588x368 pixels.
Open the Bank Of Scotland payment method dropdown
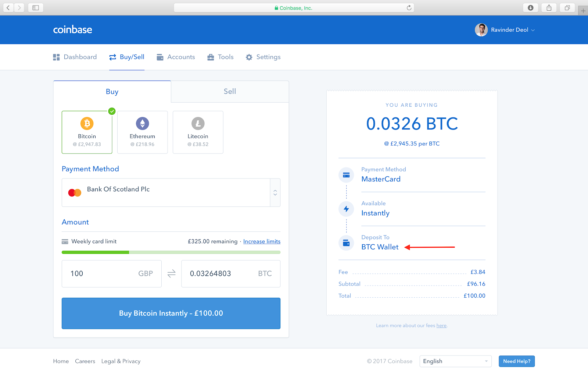tap(171, 192)
